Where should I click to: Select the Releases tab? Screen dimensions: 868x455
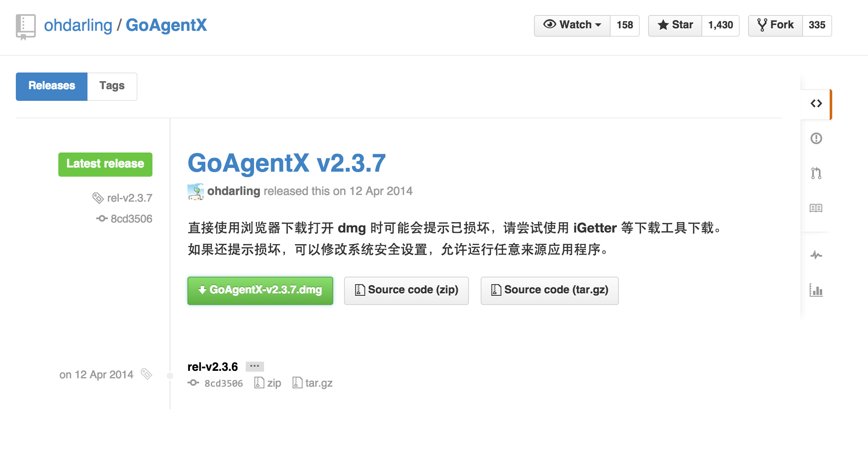click(x=52, y=86)
